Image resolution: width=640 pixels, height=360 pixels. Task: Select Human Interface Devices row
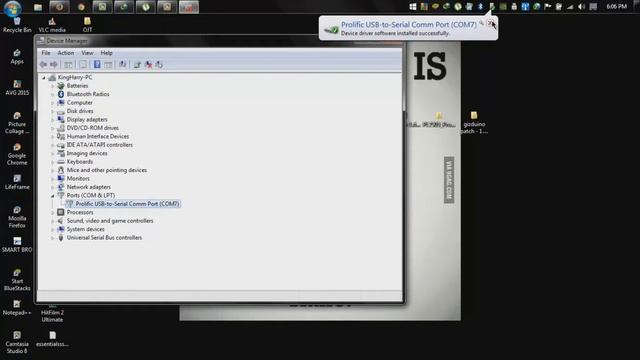tap(98, 136)
